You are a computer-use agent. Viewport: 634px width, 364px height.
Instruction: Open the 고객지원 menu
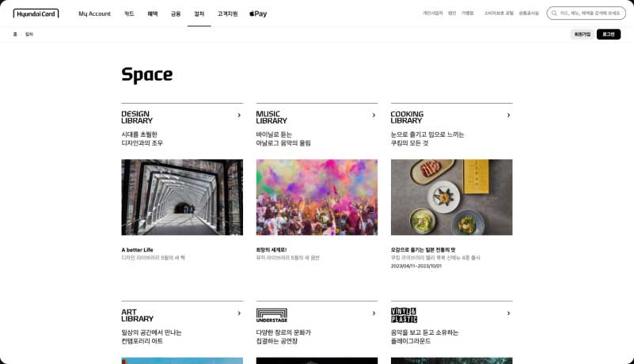pyautogui.click(x=227, y=13)
